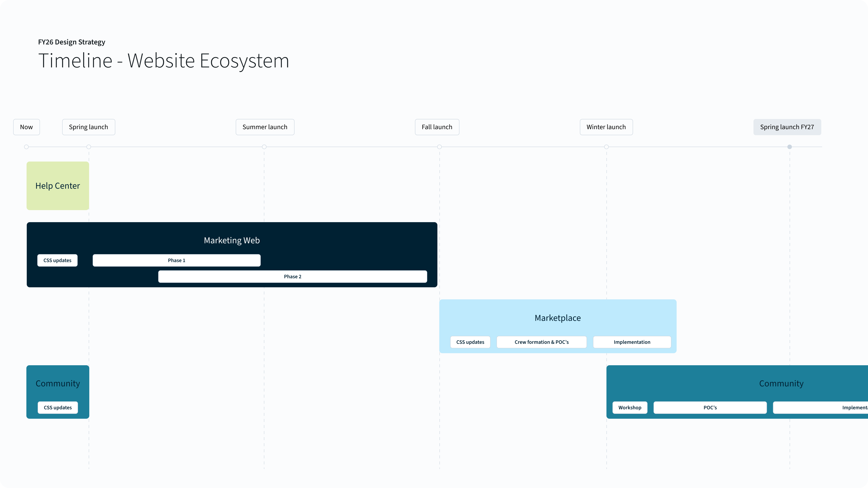Select the green Help Center block
Viewport: 868px width, 488px height.
(58, 186)
